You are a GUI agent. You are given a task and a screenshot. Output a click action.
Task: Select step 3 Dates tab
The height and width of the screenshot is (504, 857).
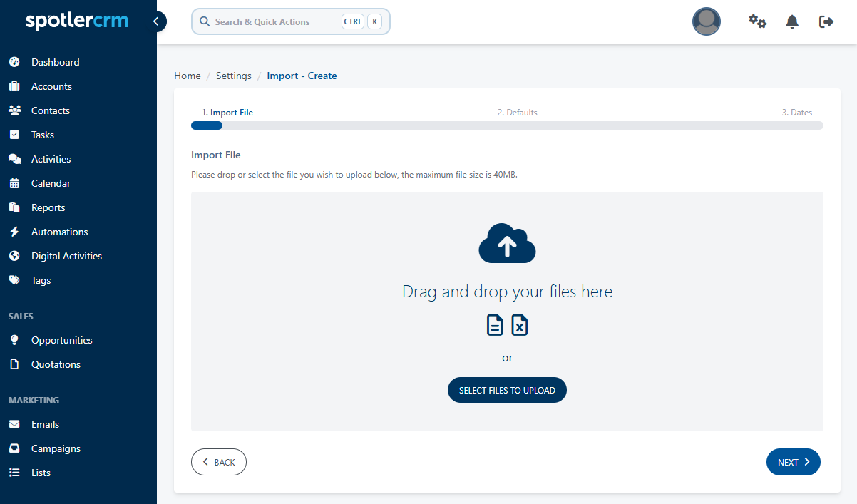click(x=797, y=113)
